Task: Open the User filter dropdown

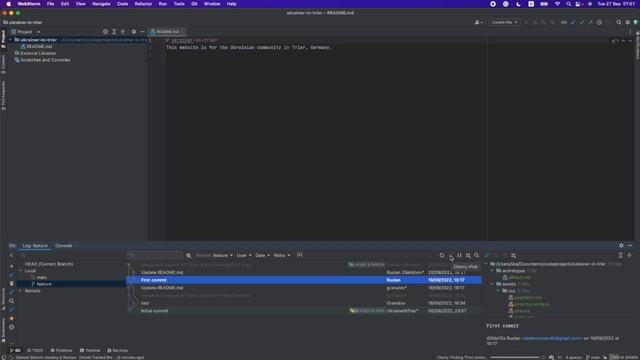Action: 244,256
